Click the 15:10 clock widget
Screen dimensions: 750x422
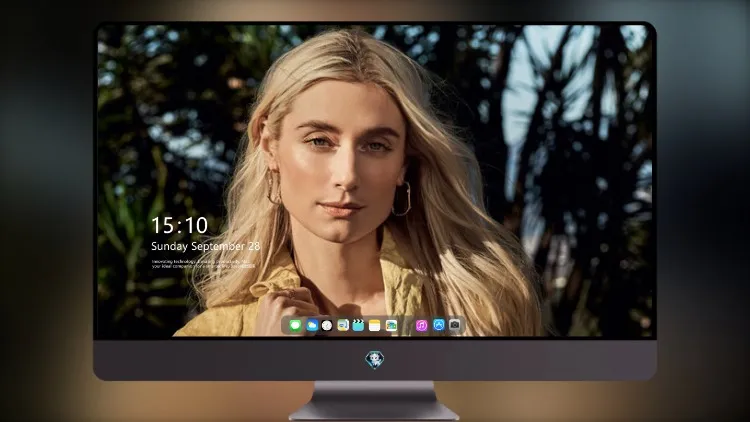point(179,225)
